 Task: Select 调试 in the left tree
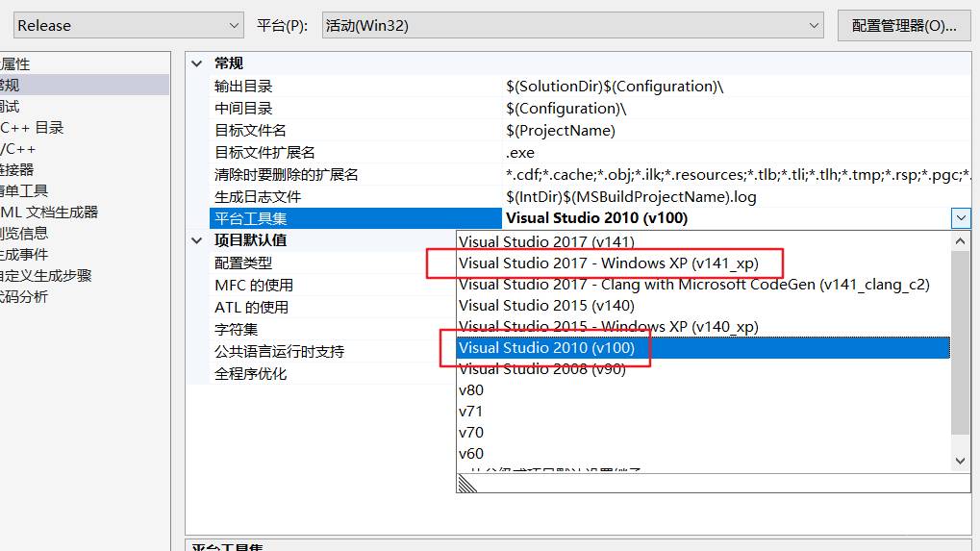point(10,106)
